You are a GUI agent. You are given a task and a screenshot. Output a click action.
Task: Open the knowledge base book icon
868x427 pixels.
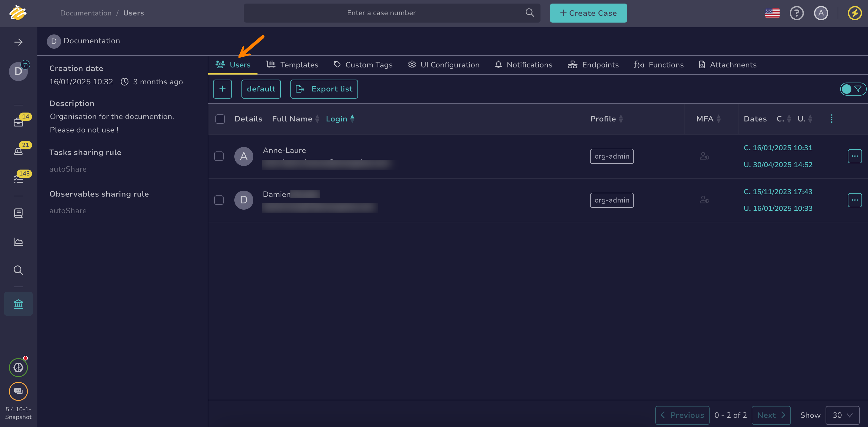coord(18,213)
